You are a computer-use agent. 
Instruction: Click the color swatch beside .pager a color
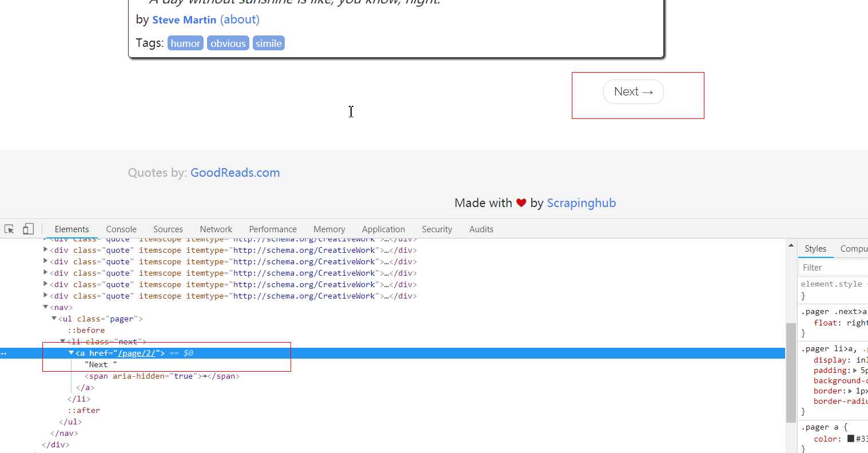click(851, 439)
